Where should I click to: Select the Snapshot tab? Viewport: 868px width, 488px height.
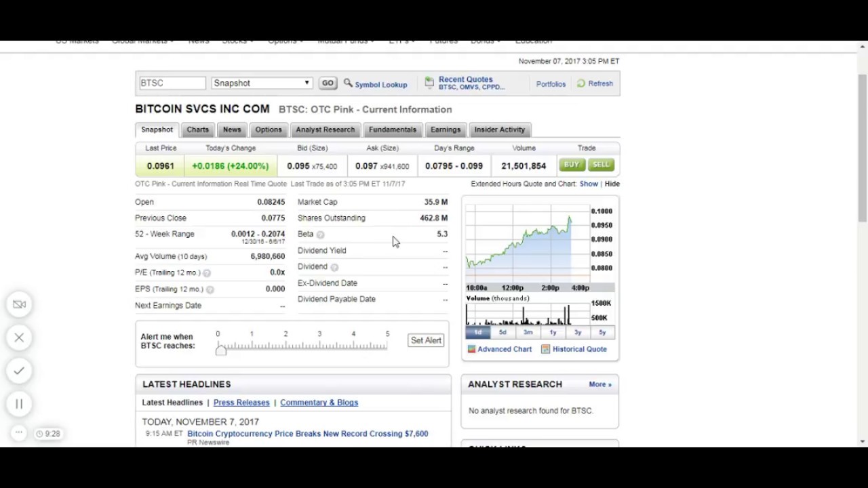tap(157, 129)
